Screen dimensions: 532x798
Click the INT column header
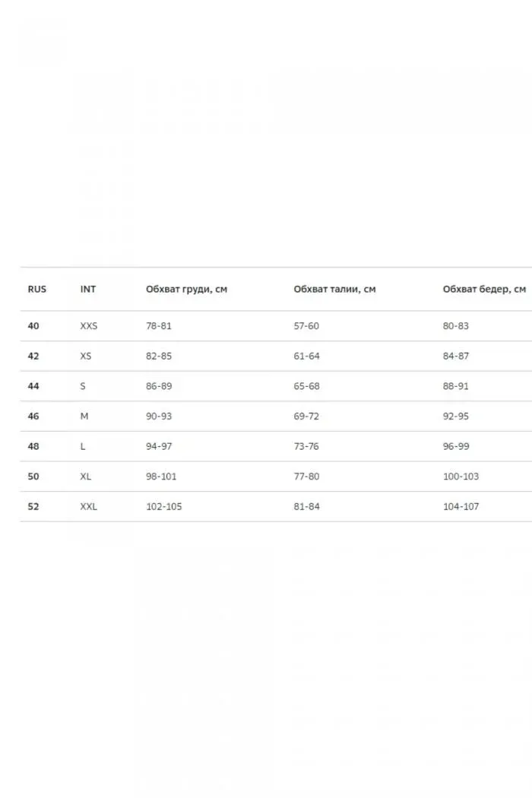coord(87,289)
